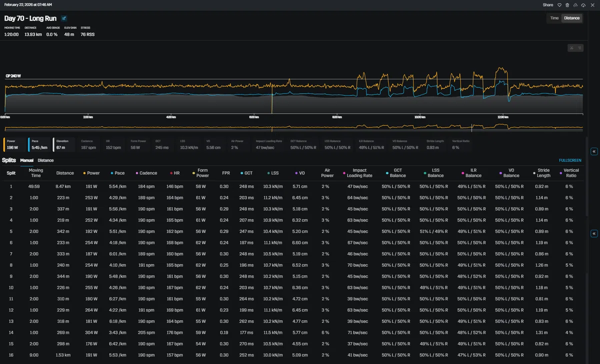Toggle the Power metric on the chart

[x=14, y=144]
